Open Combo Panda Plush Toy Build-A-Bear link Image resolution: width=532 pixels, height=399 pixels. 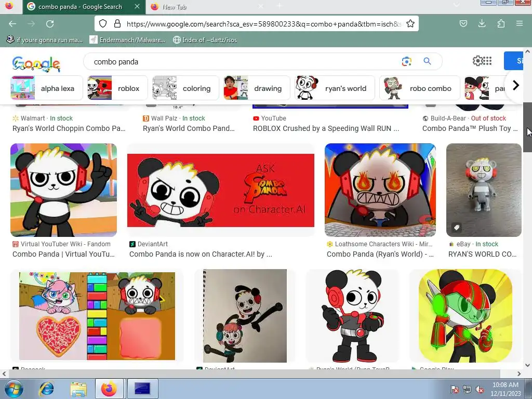tap(470, 128)
